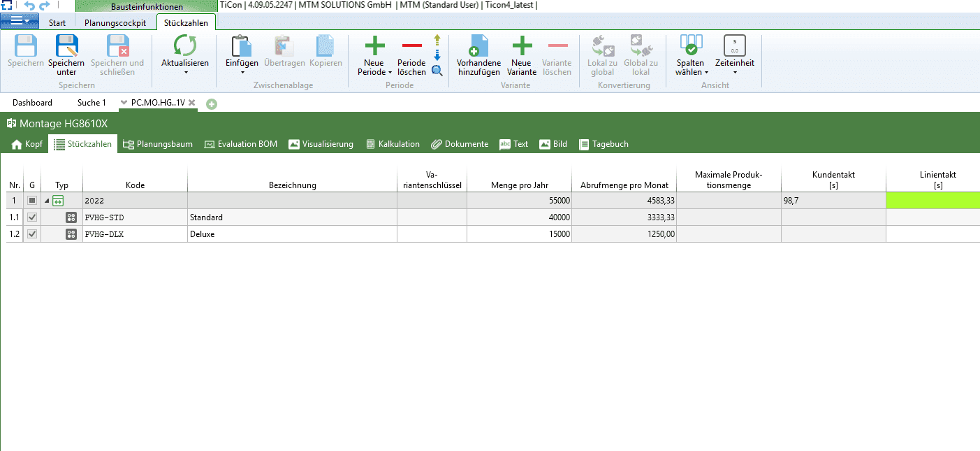The height and width of the screenshot is (451, 980).
Task: Click the Speichern unter save icon
Action: click(66, 46)
